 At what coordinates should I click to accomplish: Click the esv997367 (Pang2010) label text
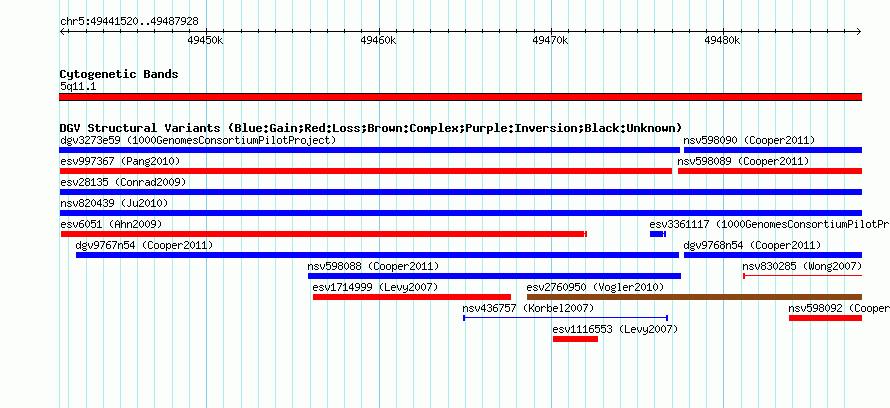click(x=120, y=161)
